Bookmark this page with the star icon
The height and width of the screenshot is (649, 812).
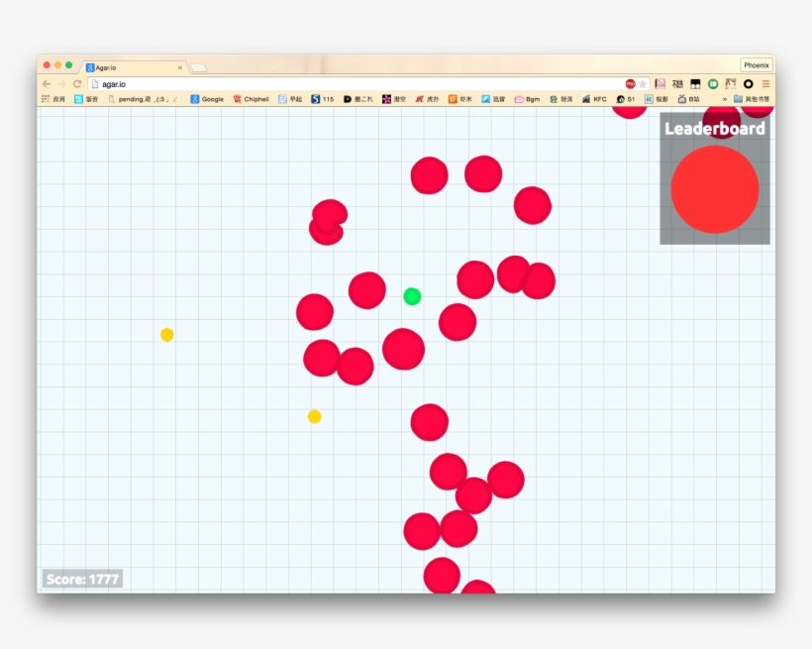(643, 84)
